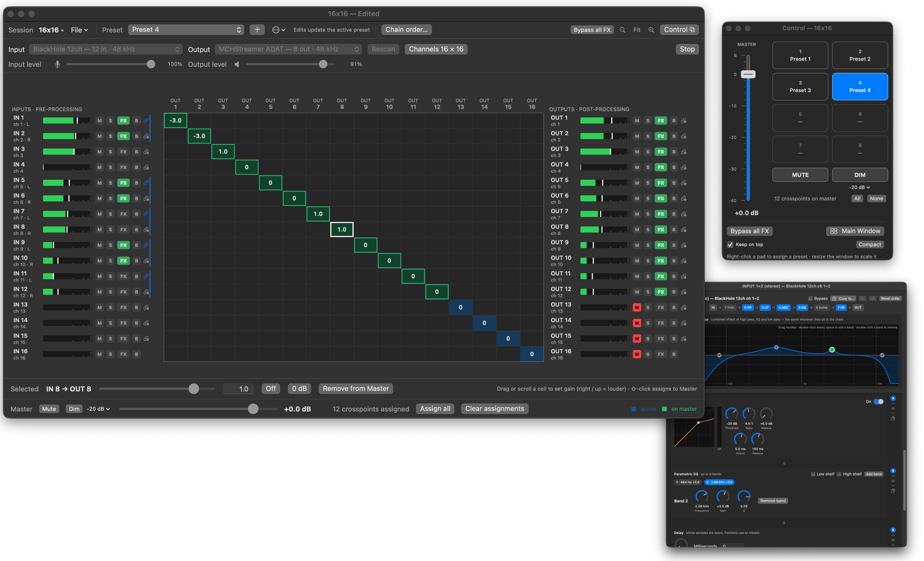Click the link icon on the OUT 13 row

(x=684, y=307)
